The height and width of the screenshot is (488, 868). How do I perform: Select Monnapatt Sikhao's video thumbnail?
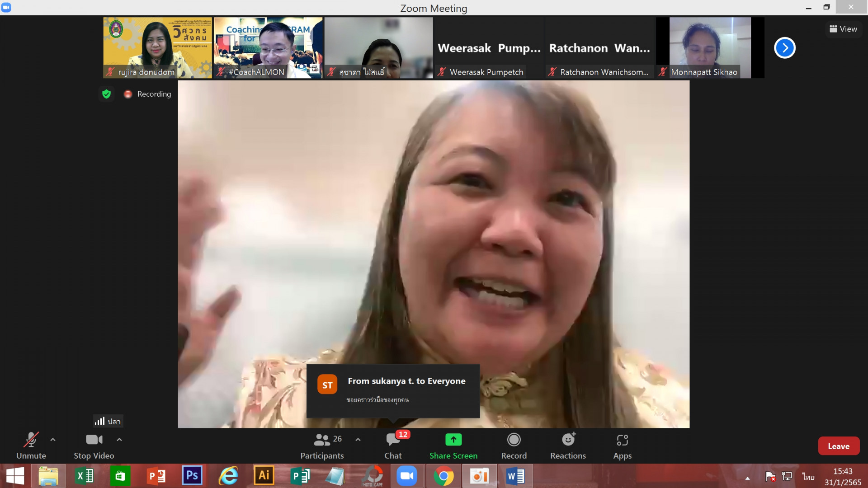pos(710,48)
